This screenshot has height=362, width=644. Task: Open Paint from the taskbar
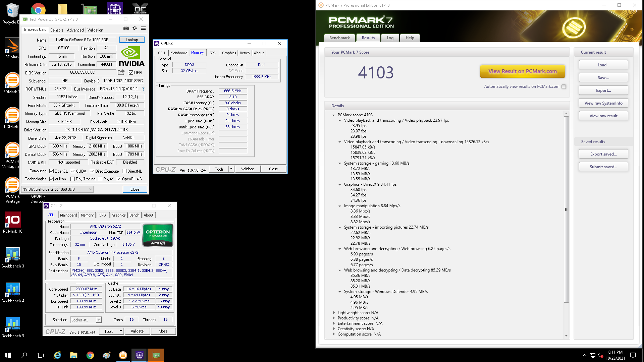tap(107, 355)
